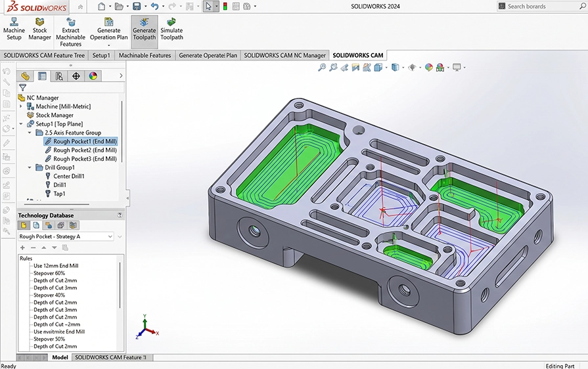Open Stock Manager in the ribbon
The image size is (588, 369).
pyautogui.click(x=39, y=29)
